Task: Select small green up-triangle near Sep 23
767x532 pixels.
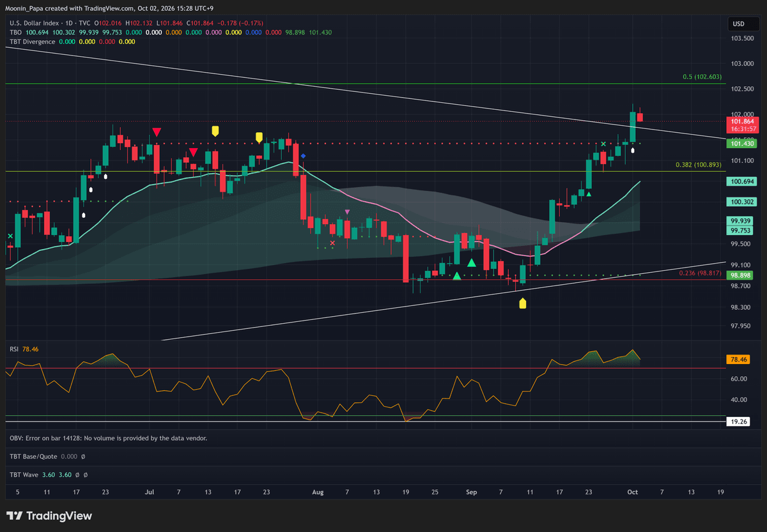Action: (589, 194)
